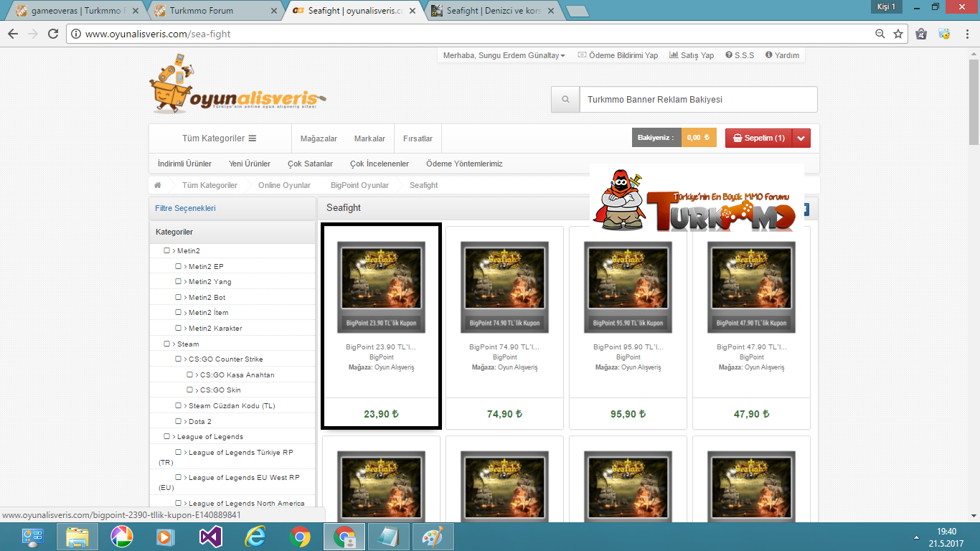Click the Yardım link
Screen dimensions: 980x551
(782, 55)
